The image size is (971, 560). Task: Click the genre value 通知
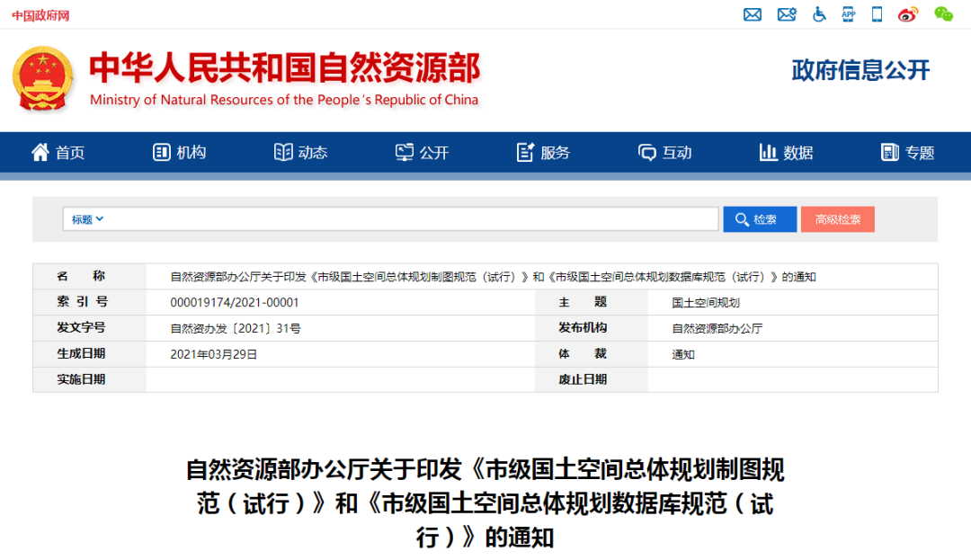(x=683, y=354)
